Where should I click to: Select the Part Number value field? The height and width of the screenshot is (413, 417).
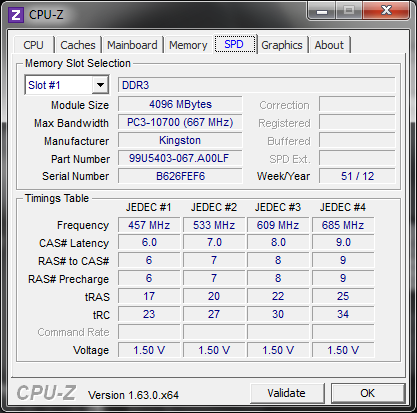[180, 158]
